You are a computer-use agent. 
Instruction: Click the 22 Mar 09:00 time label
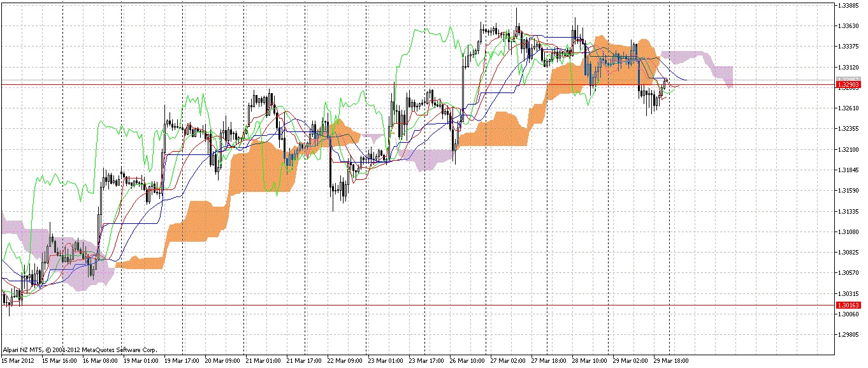click(346, 360)
